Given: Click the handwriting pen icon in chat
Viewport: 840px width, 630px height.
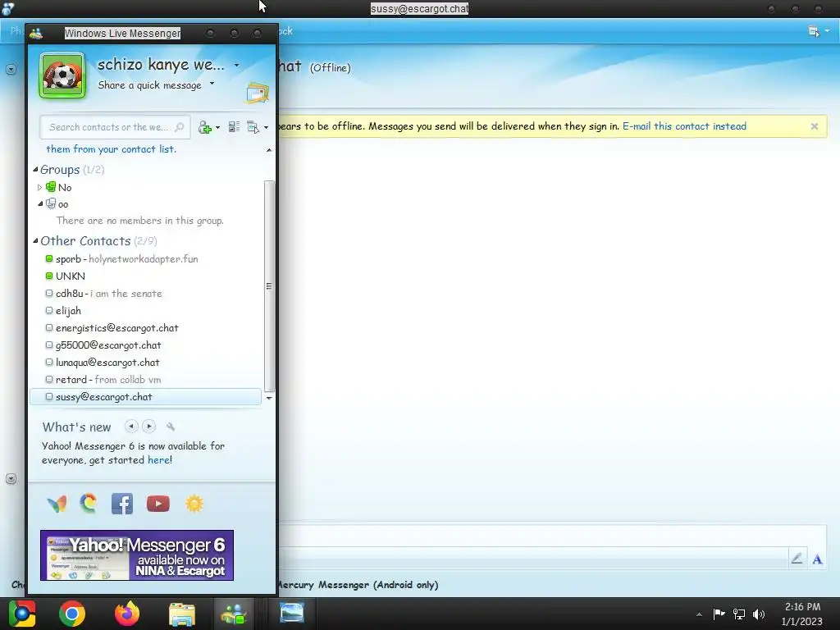Looking at the screenshot, I should (797, 559).
